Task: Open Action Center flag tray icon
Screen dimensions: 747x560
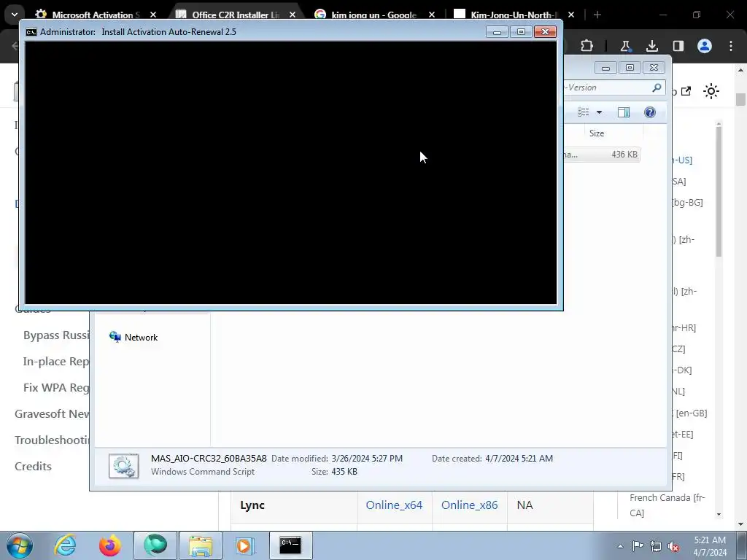Action: 638,546
